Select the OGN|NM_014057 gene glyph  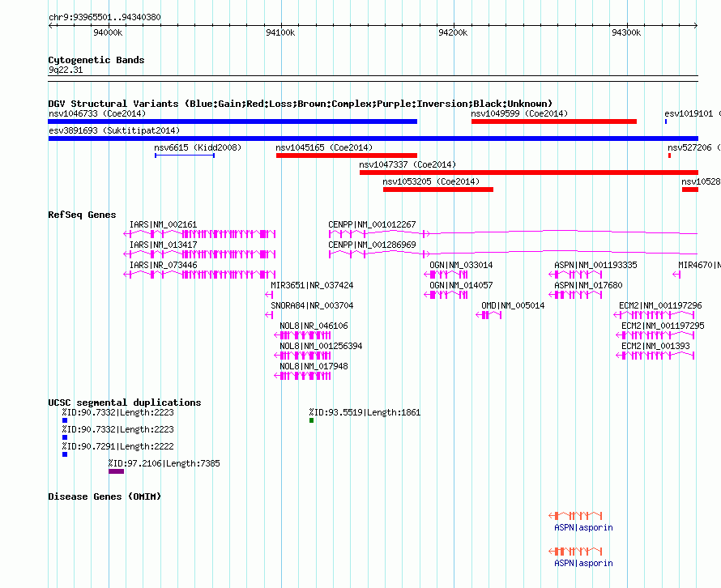click(x=446, y=295)
